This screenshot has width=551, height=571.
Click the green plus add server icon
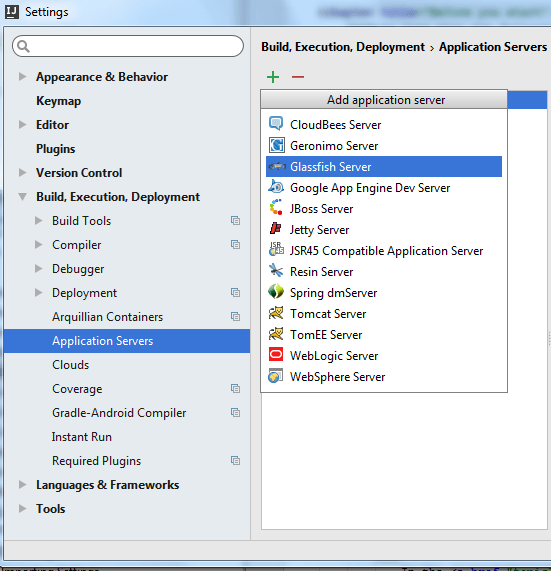pyautogui.click(x=273, y=77)
